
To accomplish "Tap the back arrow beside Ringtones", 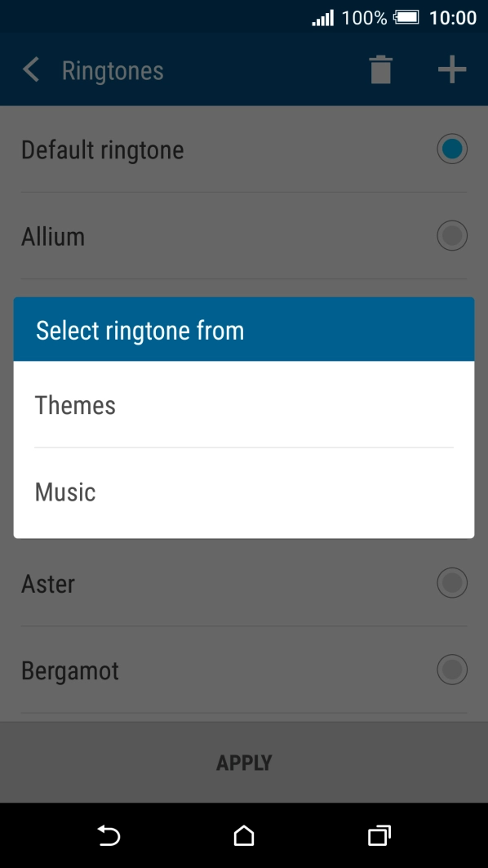I will point(31,70).
